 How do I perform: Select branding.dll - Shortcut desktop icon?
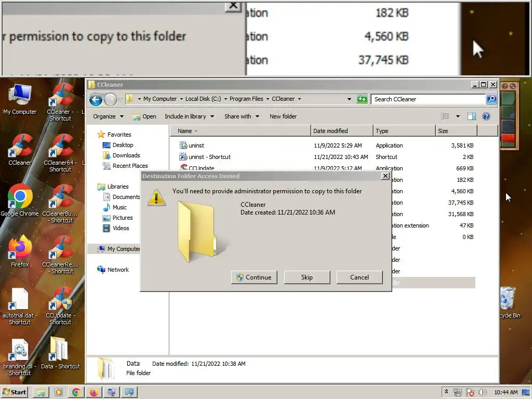pyautogui.click(x=20, y=357)
